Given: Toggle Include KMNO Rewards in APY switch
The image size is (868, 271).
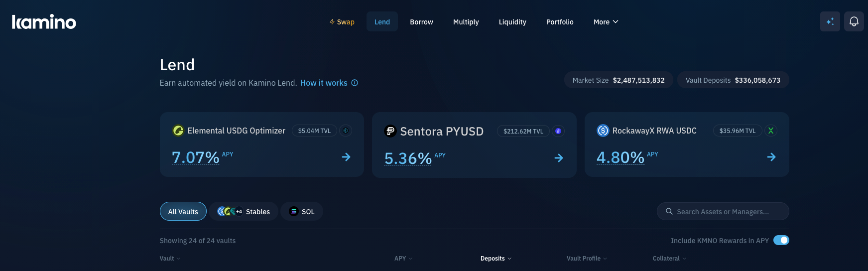Looking at the screenshot, I should [x=781, y=240].
